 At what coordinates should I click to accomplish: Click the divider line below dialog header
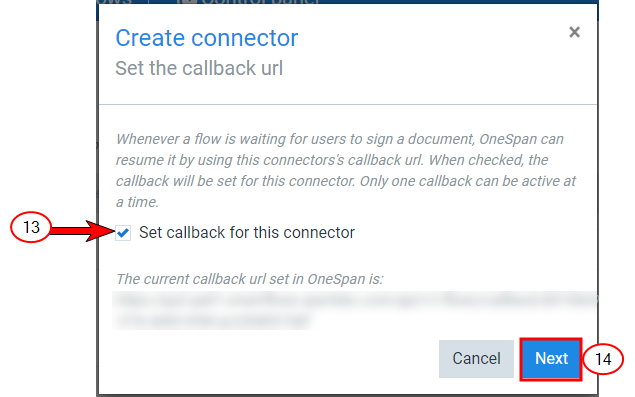click(x=348, y=105)
